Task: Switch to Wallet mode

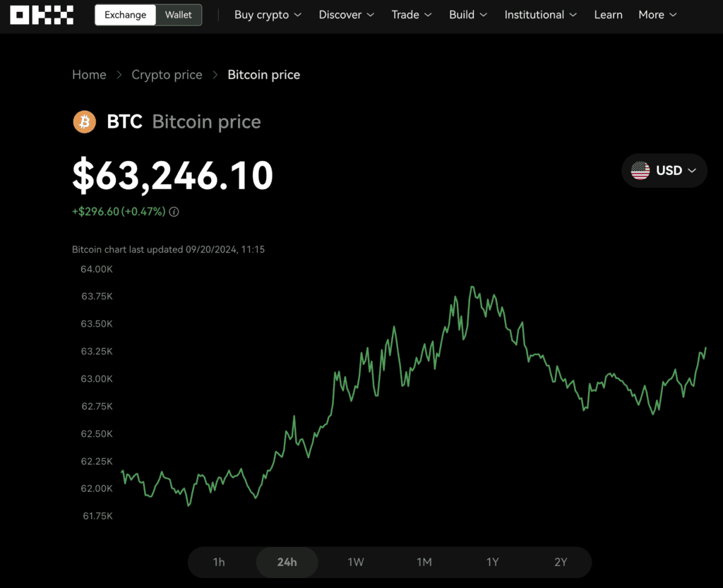Action: (x=179, y=15)
